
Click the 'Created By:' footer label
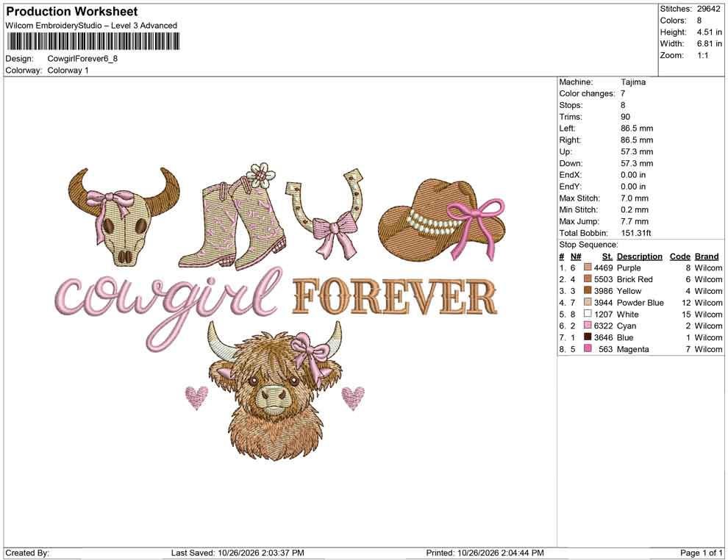pos(27,553)
